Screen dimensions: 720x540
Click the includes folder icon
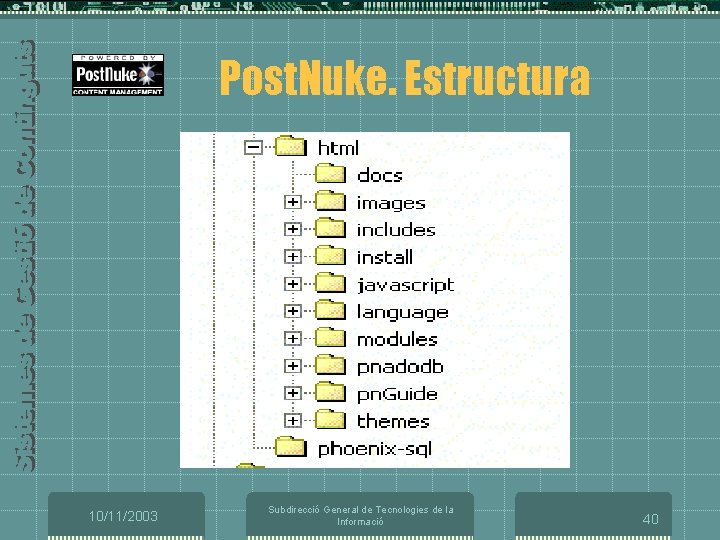tap(330, 227)
